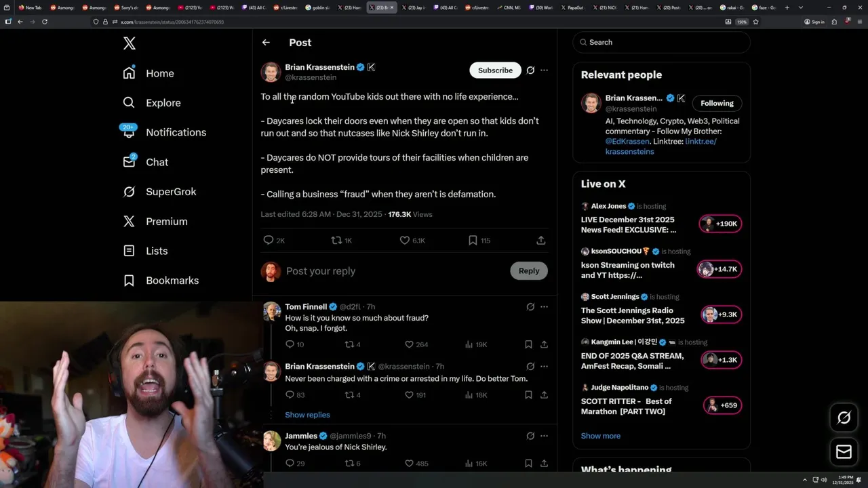
Task: Click browser back arrow
Action: (x=20, y=22)
